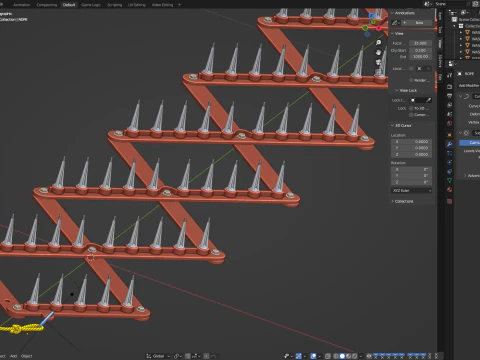Open the Add menu in viewport header
This screenshot has height=360, width=480.
[13, 356]
